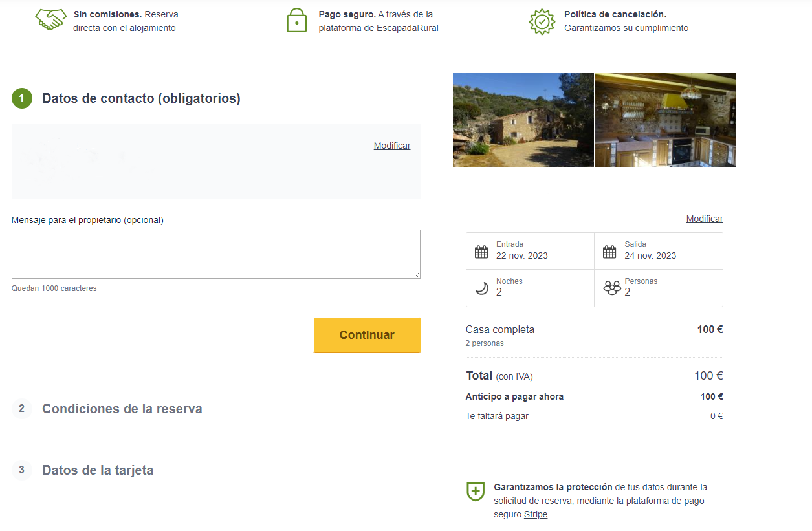Click the calendar icon next to Entrada
The height and width of the screenshot is (531, 812).
[x=481, y=252]
